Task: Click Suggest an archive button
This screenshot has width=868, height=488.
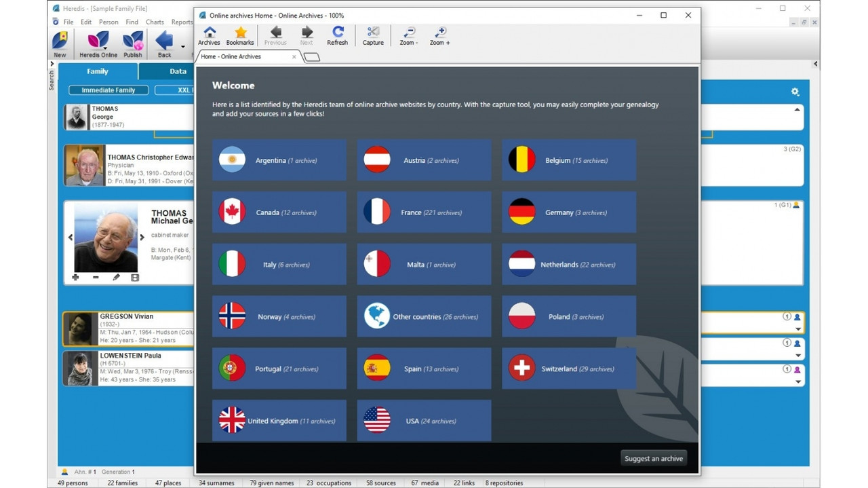Action: 654,458
